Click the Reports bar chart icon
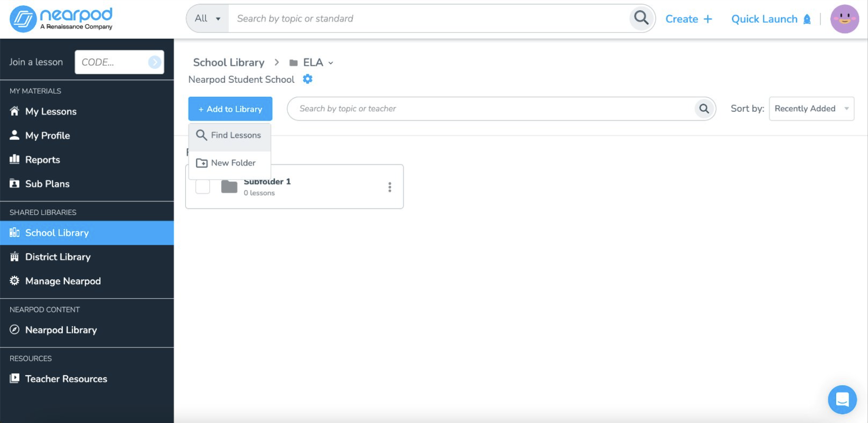Image resolution: width=868 pixels, height=423 pixels. (15, 159)
